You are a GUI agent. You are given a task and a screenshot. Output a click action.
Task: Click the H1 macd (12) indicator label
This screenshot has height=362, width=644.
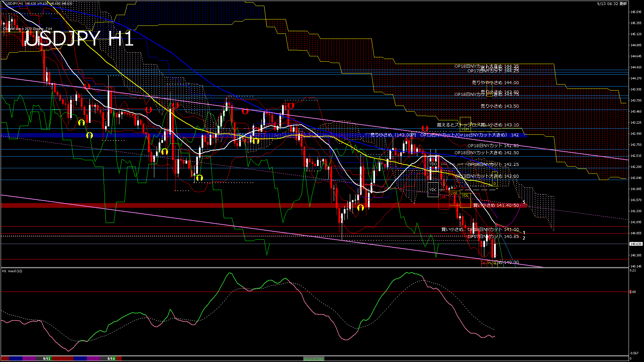pyautogui.click(x=12, y=271)
